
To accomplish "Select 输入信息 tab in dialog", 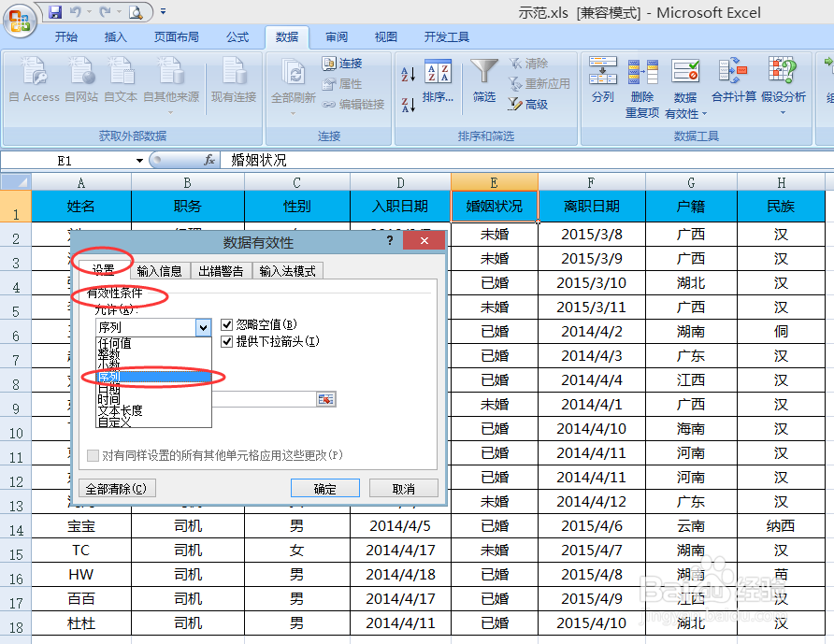I will pyautogui.click(x=159, y=271).
